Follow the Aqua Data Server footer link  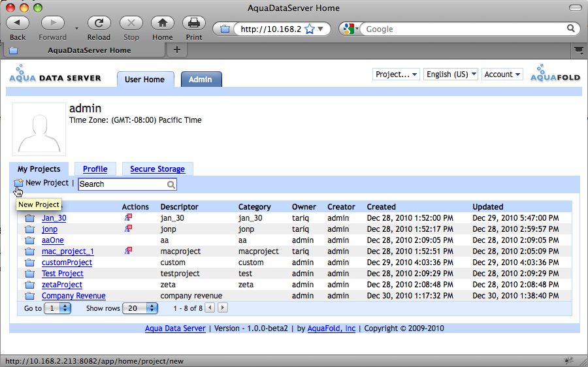[175, 328]
